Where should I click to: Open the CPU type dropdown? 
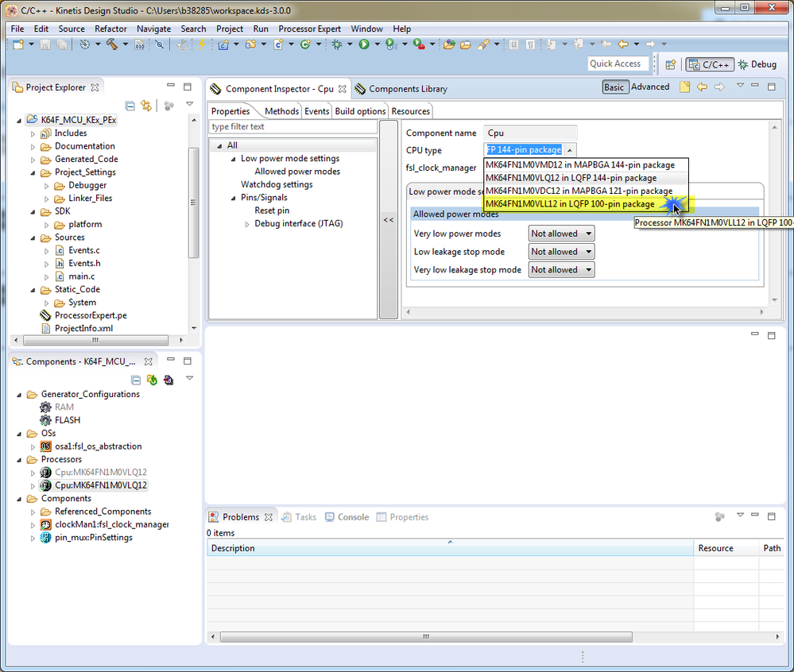(x=570, y=150)
